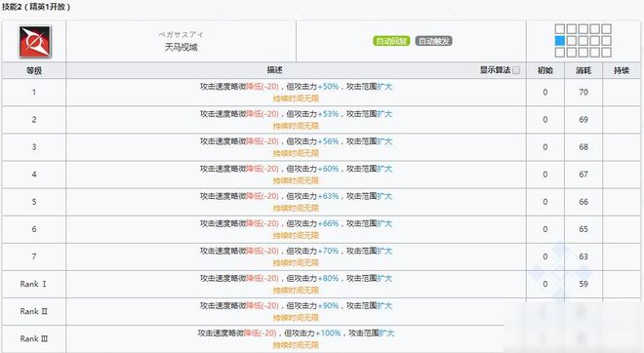Click the cost value 63
The height and width of the screenshot is (353, 644).
584,256
